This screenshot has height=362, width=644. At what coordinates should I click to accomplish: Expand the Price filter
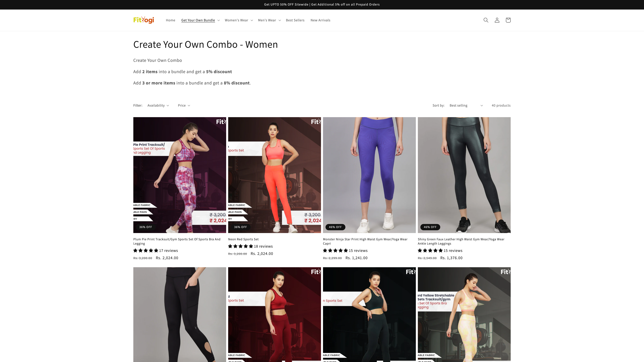pos(184,105)
